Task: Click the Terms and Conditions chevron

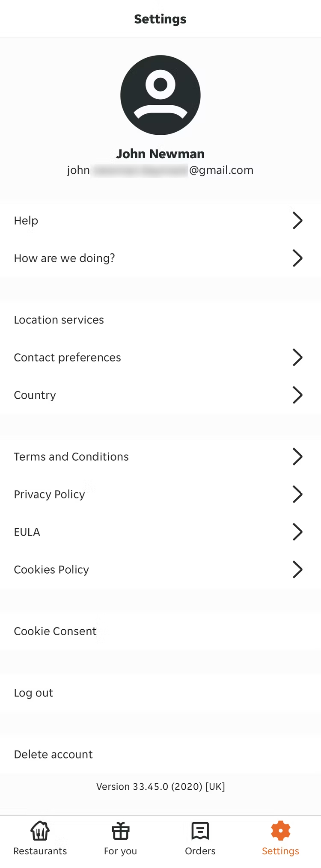Action: click(x=297, y=456)
